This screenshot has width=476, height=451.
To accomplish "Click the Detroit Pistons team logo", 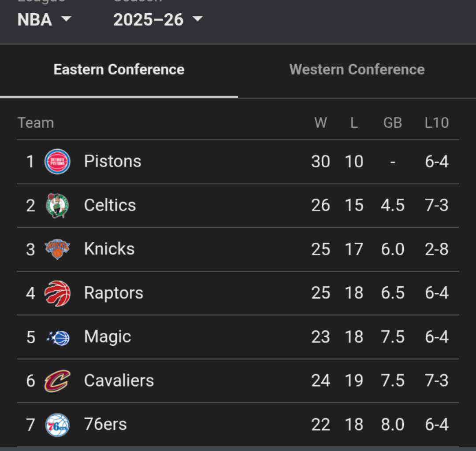I will (x=57, y=162).
